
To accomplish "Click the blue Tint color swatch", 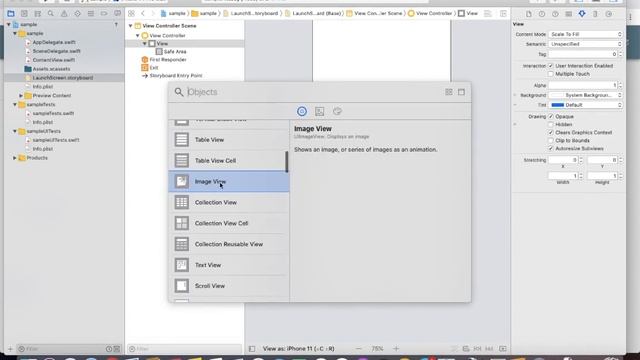I will pos(557,105).
